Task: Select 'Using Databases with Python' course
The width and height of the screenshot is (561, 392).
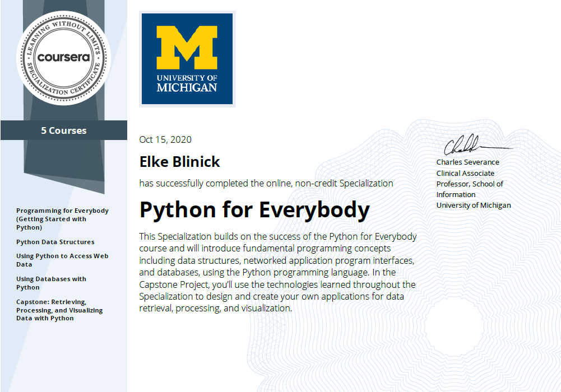Action: tap(51, 283)
